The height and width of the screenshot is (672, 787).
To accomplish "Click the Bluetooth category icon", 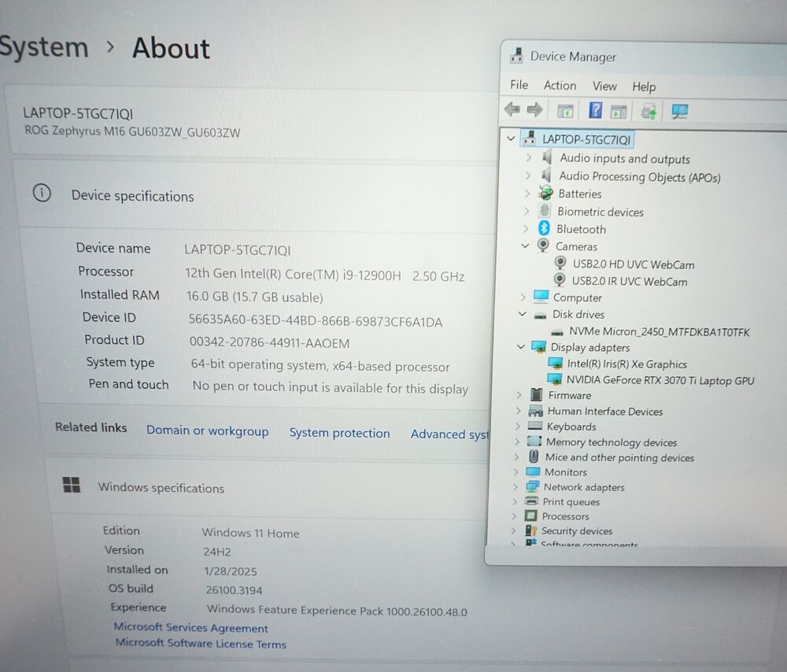I will pos(544,228).
